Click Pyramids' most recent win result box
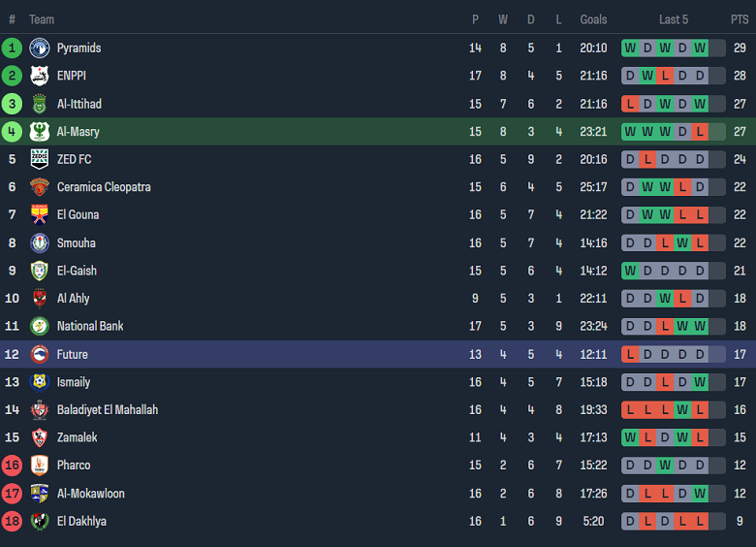This screenshot has height=547, width=756. pos(700,48)
